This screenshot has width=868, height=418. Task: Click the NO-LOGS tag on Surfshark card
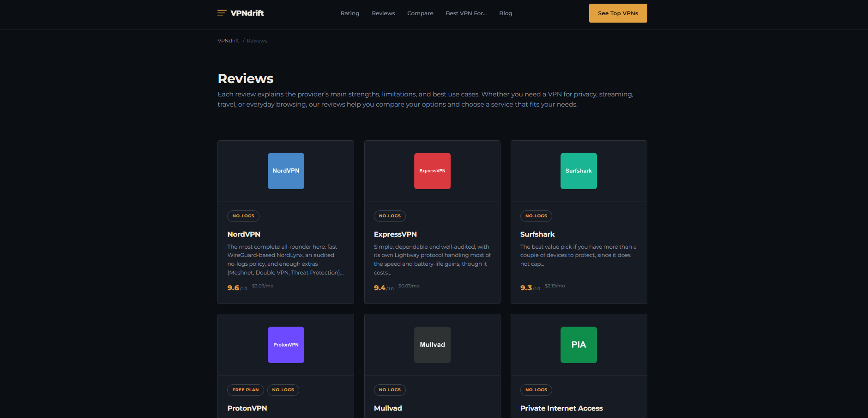point(536,216)
